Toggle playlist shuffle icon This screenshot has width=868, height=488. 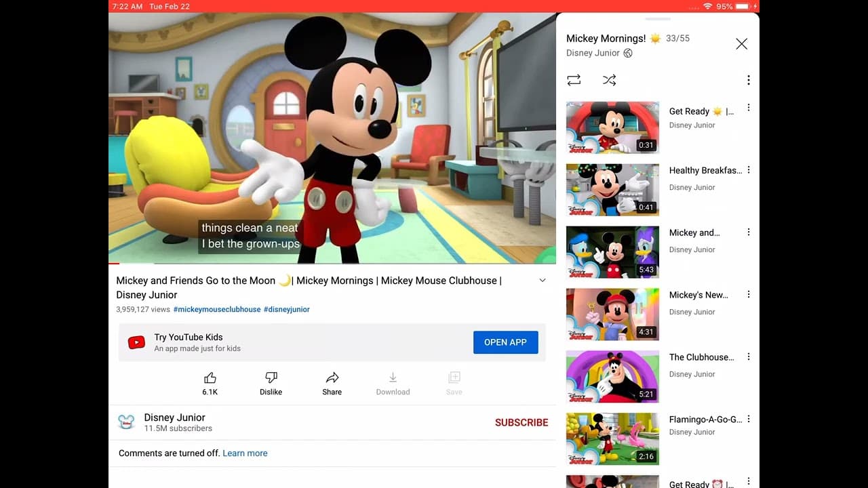[610, 80]
